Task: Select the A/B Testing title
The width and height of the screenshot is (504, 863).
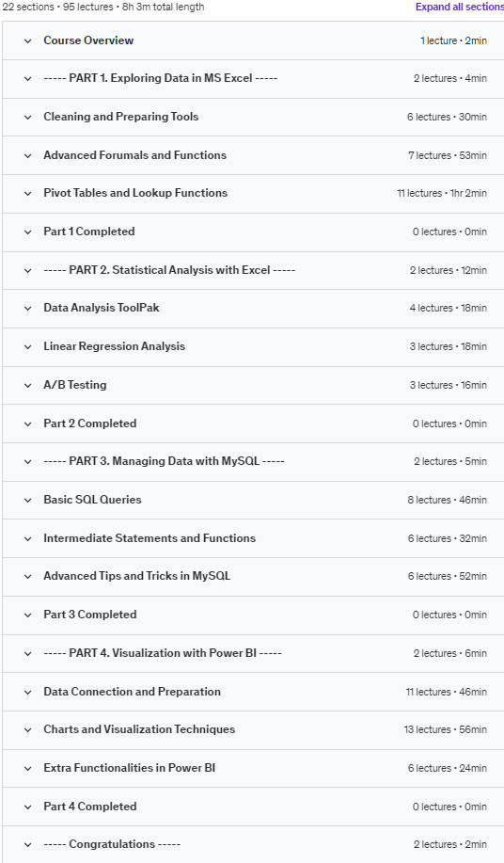Action: pyautogui.click(x=75, y=385)
